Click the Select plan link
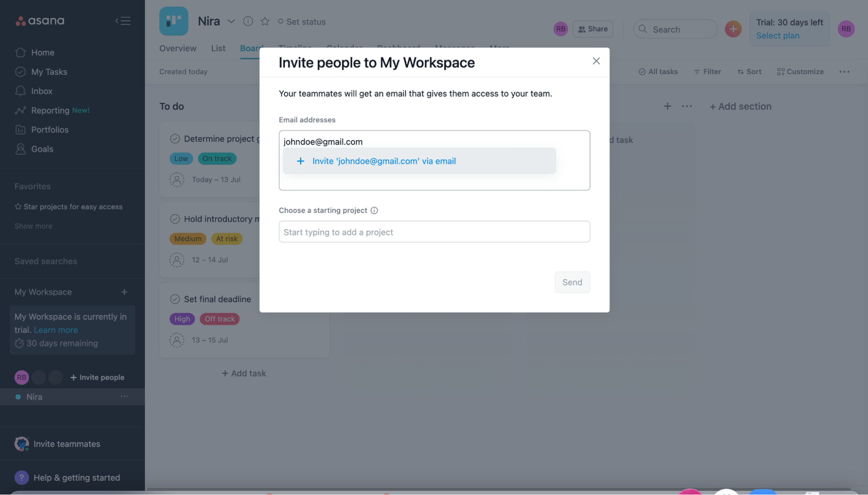Image resolution: width=868 pixels, height=495 pixels. click(x=778, y=36)
